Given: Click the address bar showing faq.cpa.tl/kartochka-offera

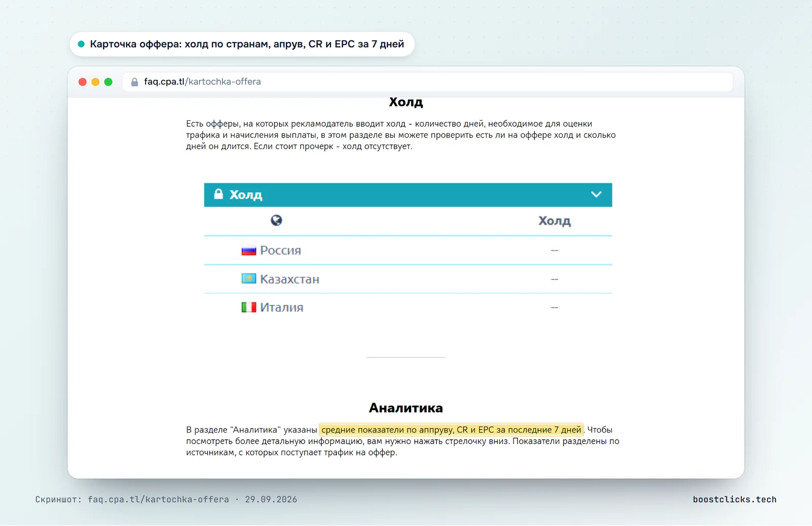Looking at the screenshot, I should point(427,82).
